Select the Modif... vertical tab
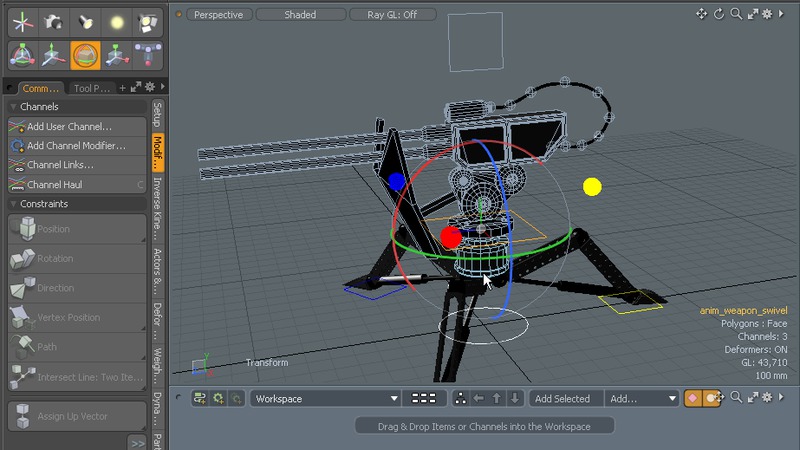This screenshot has height=450, width=800. coord(158,153)
